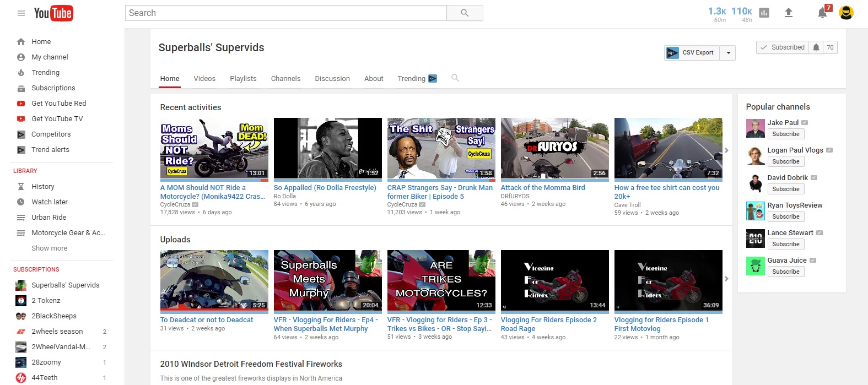Subscribe to Guava Juice
The image size is (868, 385).
786,272
